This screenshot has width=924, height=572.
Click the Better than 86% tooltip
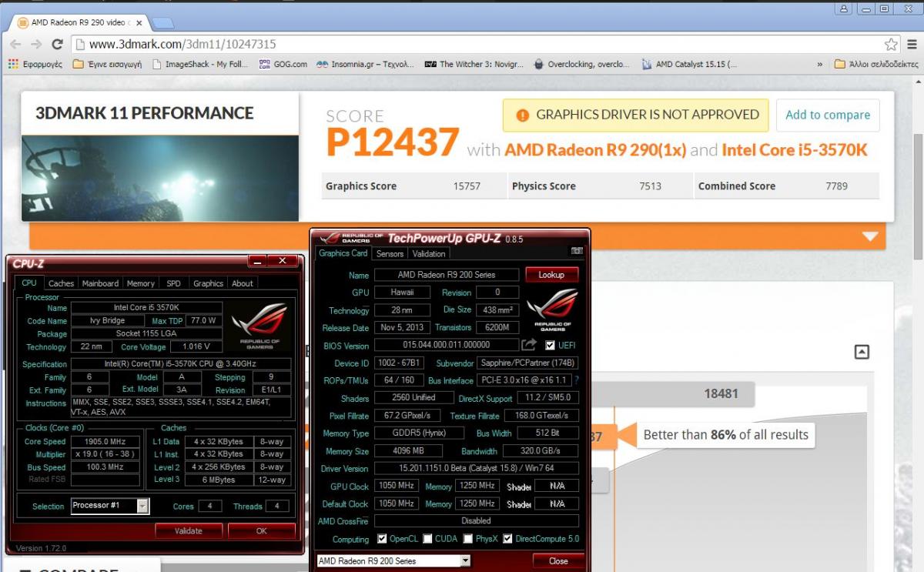tap(726, 434)
